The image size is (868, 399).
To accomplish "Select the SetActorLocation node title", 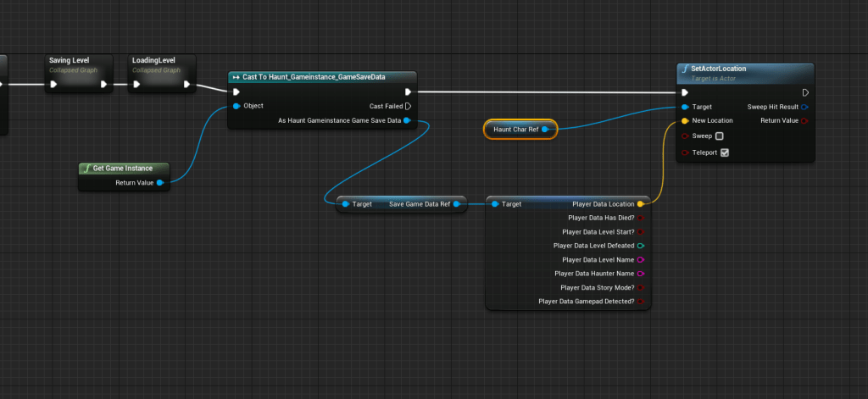I will coord(718,69).
